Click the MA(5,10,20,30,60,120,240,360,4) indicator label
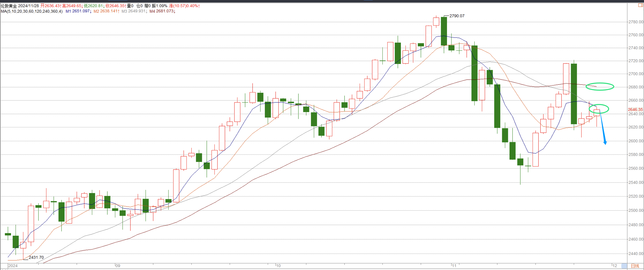The height and width of the screenshot is (270, 644). click(x=32, y=11)
